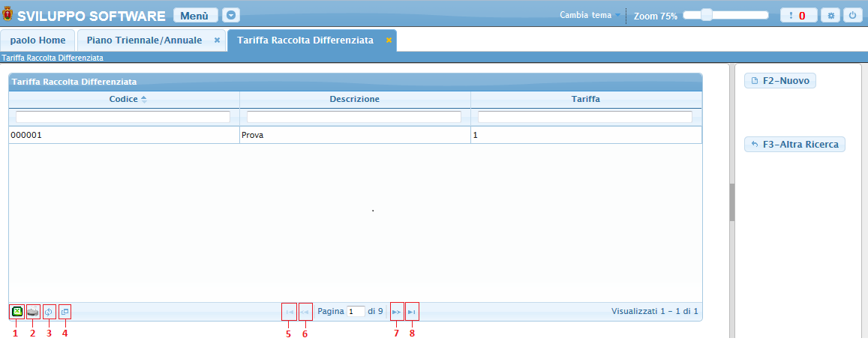Go to the previous page of results

click(305, 311)
